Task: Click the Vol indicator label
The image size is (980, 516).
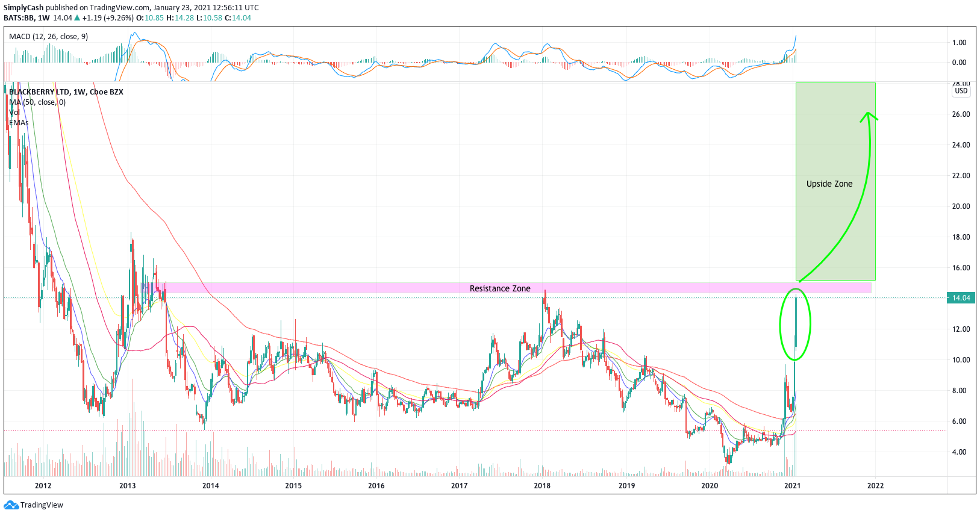Action: pos(14,113)
